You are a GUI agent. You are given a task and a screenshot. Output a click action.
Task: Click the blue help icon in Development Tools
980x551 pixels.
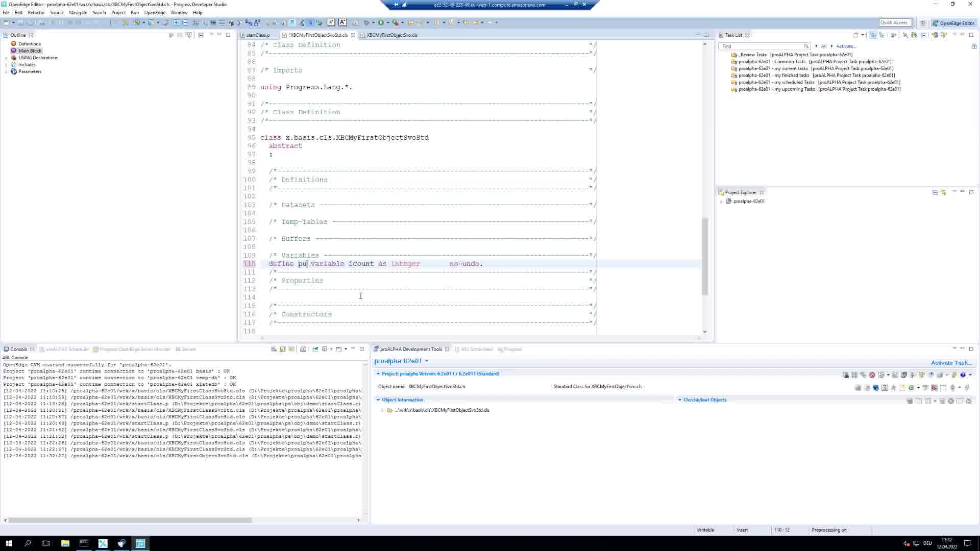point(963,375)
